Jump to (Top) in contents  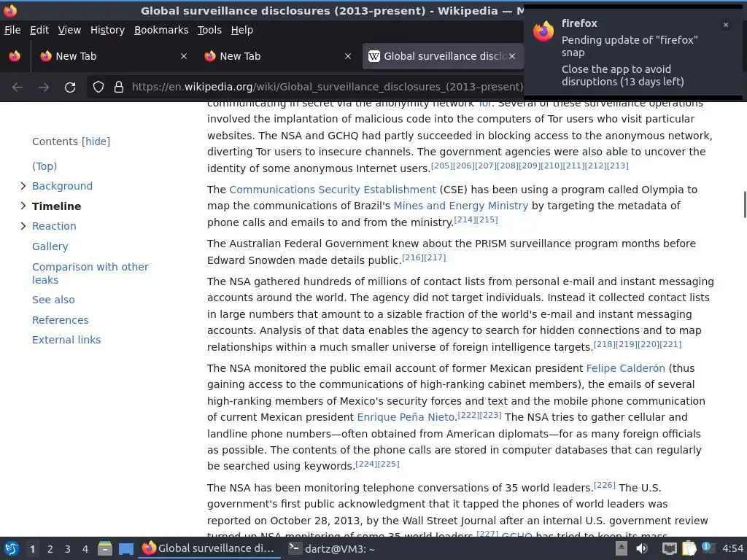tap(44, 166)
